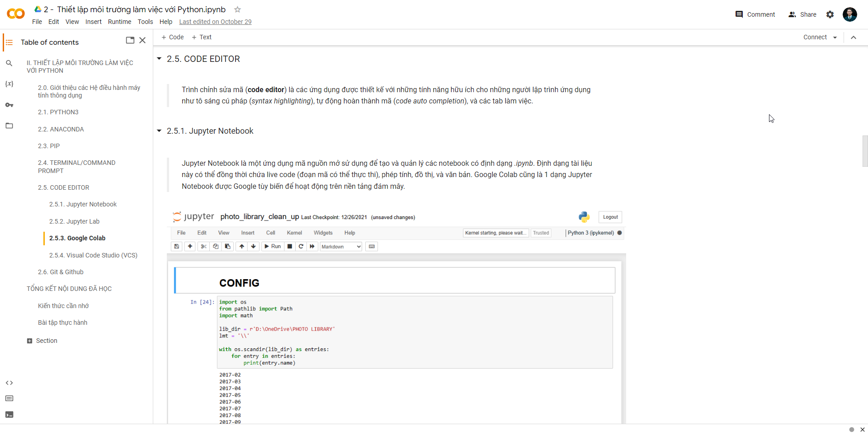Open the Command palette icon
Screen dimensions: 868x435
point(9,398)
